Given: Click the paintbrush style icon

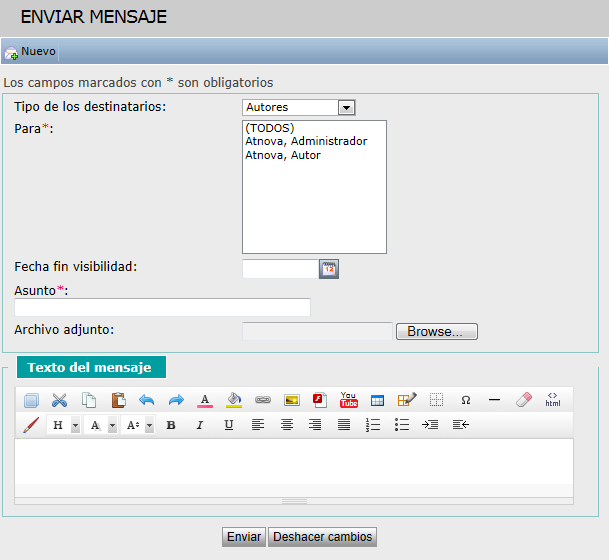Looking at the screenshot, I should (31, 425).
